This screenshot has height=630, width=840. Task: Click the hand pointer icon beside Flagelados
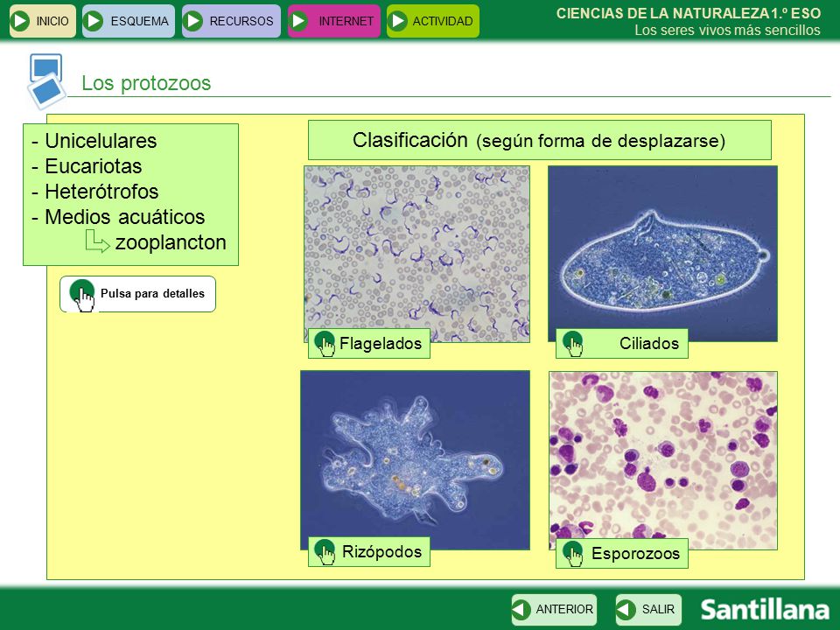325,343
